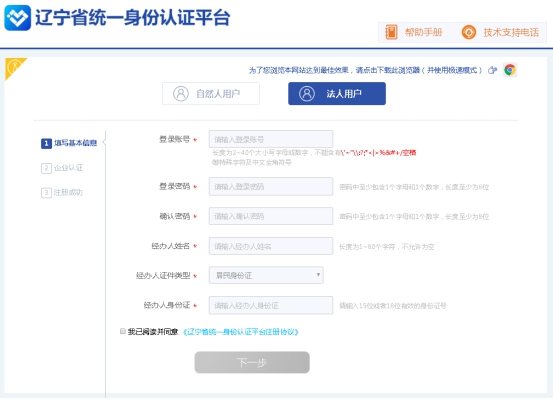
Task: Tick the 我已阅读并同意 agreement checkbox
Action: tap(123, 331)
